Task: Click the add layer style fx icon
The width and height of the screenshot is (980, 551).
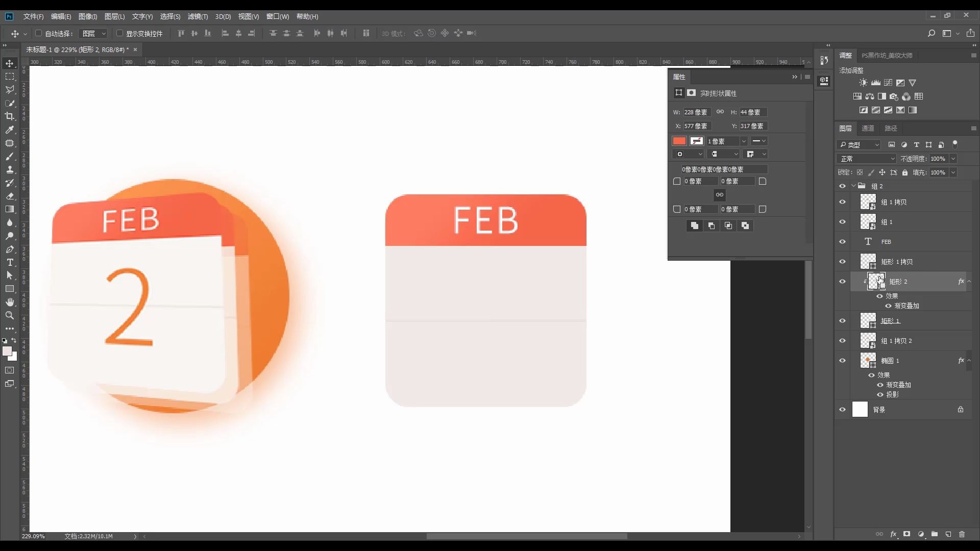Action: [893, 534]
